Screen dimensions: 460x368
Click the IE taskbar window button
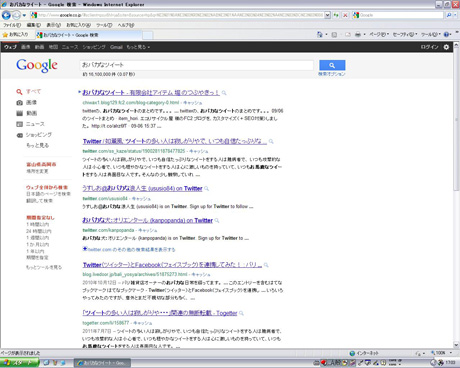(x=102, y=363)
